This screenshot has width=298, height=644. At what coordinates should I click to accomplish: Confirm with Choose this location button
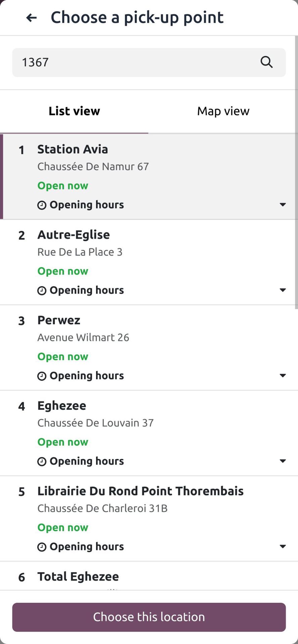pyautogui.click(x=149, y=617)
